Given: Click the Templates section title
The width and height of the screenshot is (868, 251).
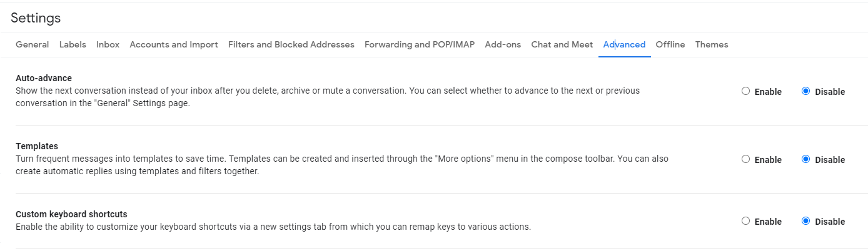Looking at the screenshot, I should 37,146.
